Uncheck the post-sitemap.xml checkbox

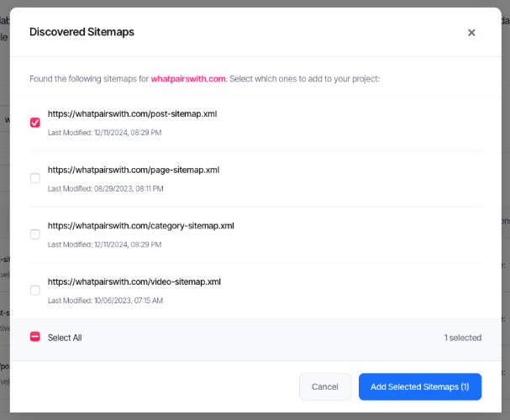[x=35, y=123]
